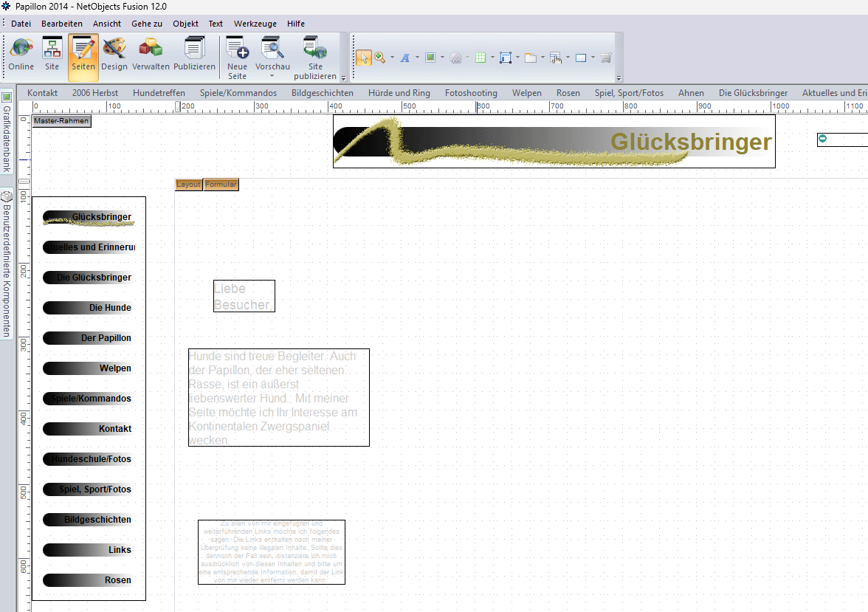Click the Publizieren icon
The image size is (868, 612).
point(194,54)
